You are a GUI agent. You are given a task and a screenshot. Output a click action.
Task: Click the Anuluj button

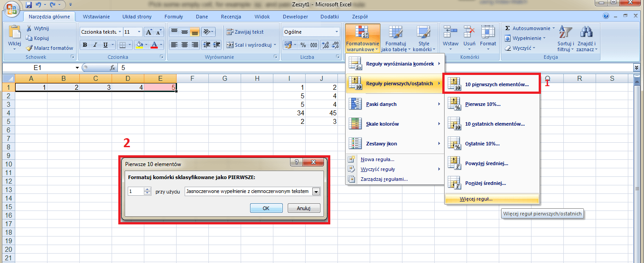303,208
